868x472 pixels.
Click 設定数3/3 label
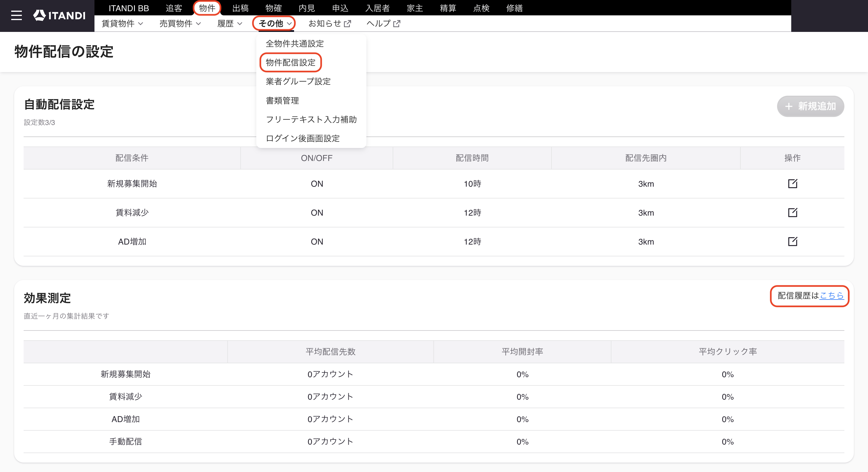(x=40, y=122)
